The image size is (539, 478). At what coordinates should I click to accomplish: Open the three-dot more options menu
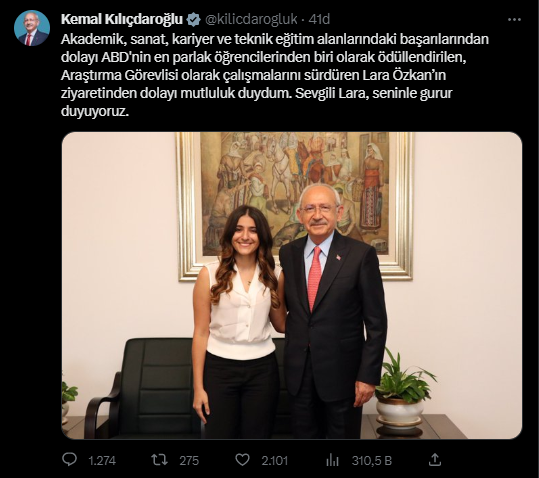point(514,20)
